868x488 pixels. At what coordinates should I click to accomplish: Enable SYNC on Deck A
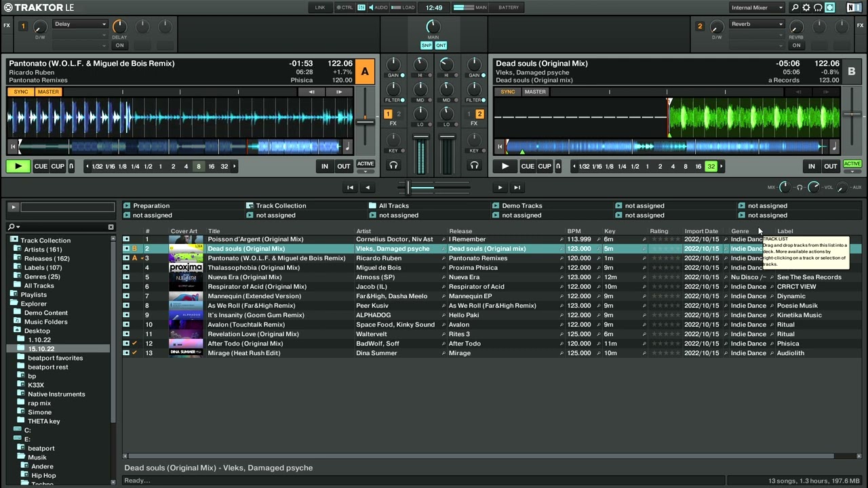[21, 91]
